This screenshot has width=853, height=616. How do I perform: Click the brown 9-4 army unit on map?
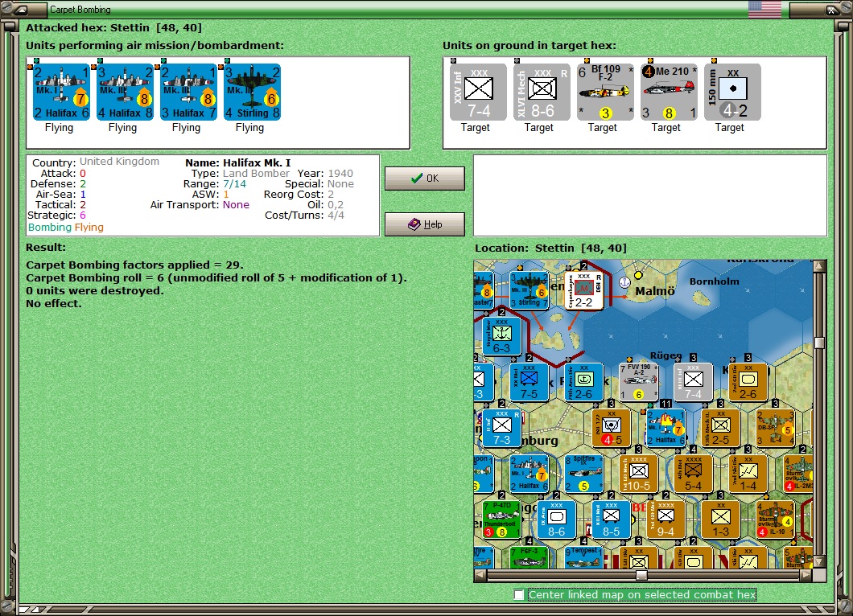(666, 519)
